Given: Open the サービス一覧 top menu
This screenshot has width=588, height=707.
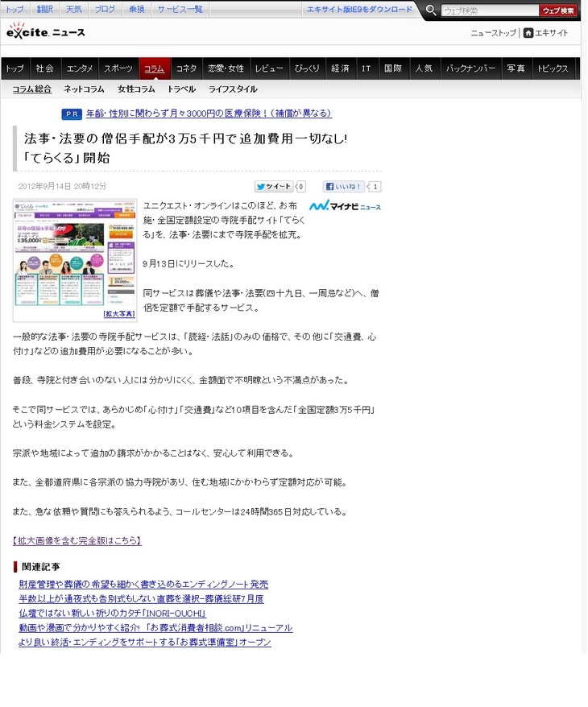Looking at the screenshot, I should pyautogui.click(x=180, y=10).
